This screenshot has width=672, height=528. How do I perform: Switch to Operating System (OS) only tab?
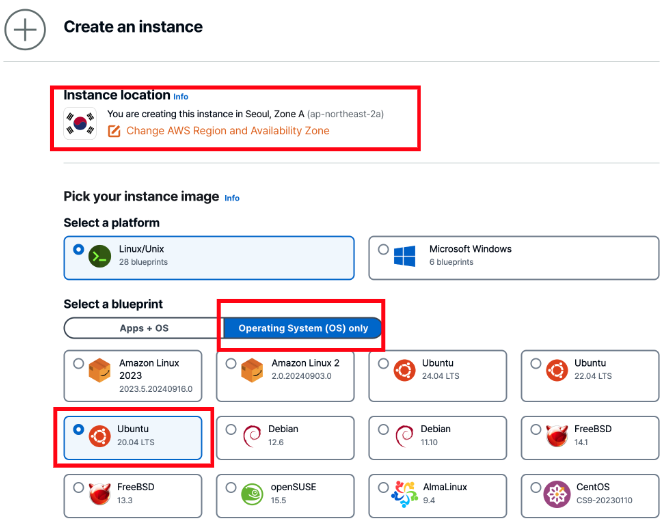(303, 328)
